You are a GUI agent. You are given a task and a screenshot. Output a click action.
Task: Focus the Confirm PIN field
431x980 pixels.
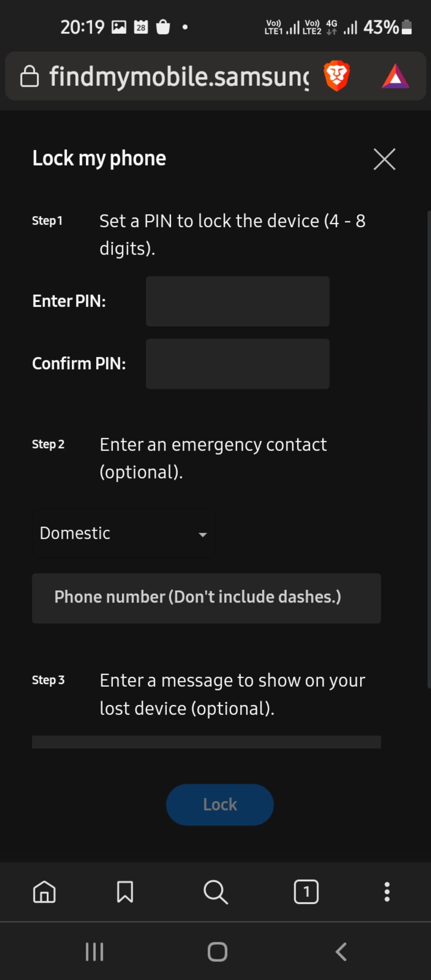(237, 364)
